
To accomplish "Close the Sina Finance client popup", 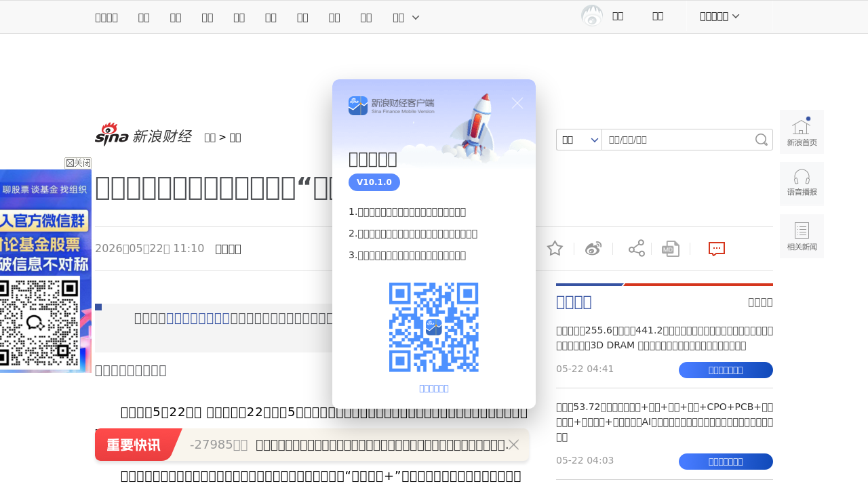I will (x=517, y=103).
